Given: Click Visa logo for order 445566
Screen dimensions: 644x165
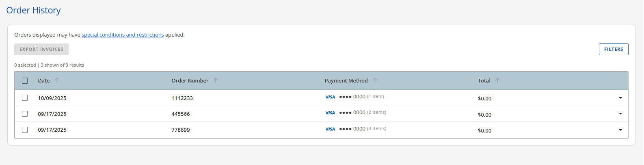Looking at the screenshot, I should tap(330, 113).
